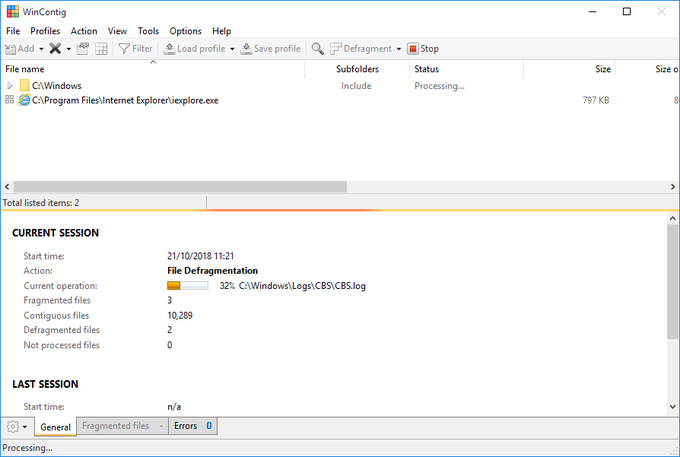Switch to the Errors tab
The image size is (680, 457).
coord(193,426)
